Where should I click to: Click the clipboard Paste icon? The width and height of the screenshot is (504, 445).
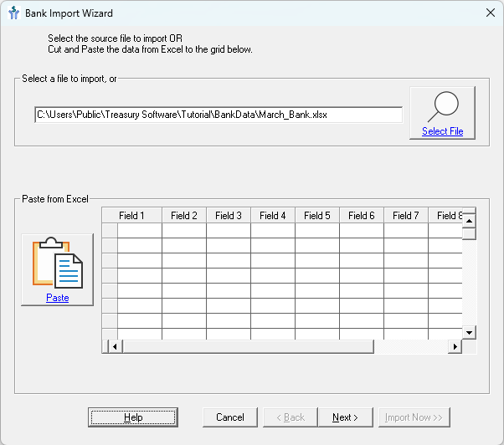[x=57, y=263]
